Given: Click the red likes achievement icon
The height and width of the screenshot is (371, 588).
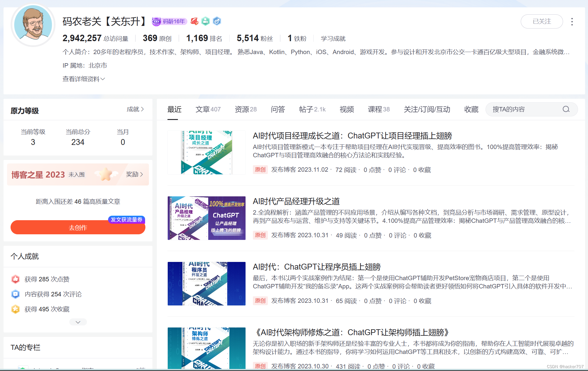Looking at the screenshot, I should (16, 279).
